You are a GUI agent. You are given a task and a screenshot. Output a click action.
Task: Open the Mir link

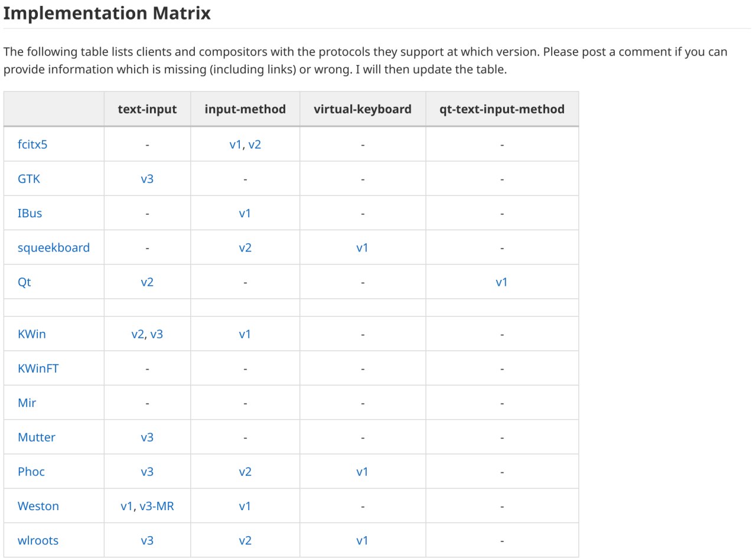click(27, 403)
